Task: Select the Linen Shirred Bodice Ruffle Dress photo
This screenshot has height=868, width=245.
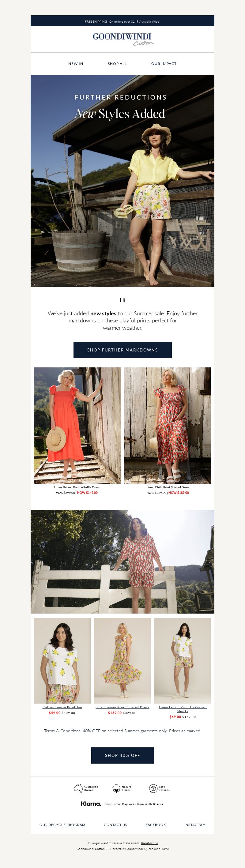Action: [x=77, y=425]
